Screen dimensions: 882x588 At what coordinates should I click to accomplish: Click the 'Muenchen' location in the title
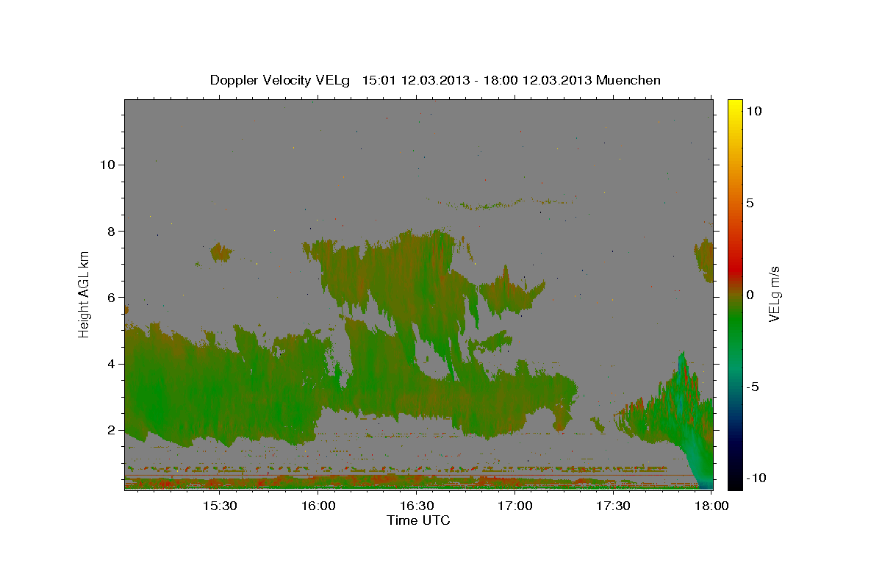(x=628, y=79)
